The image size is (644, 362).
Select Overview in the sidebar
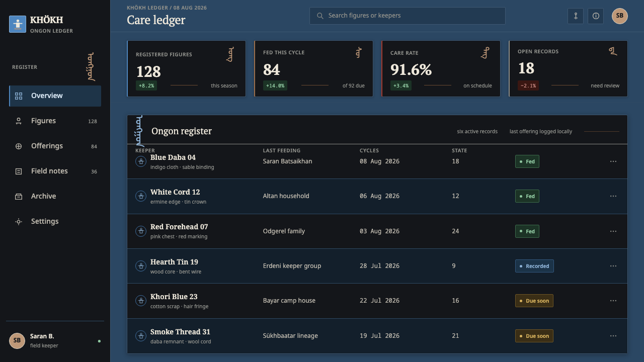coord(55,96)
